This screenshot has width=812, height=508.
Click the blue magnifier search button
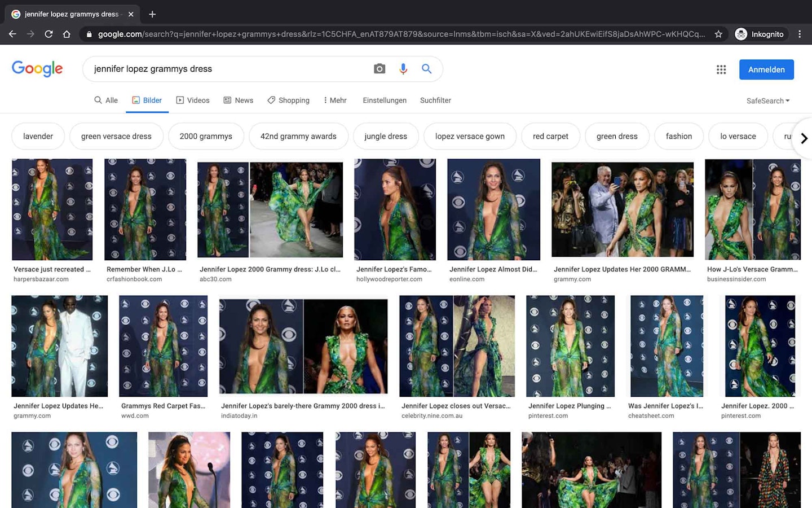coord(427,69)
